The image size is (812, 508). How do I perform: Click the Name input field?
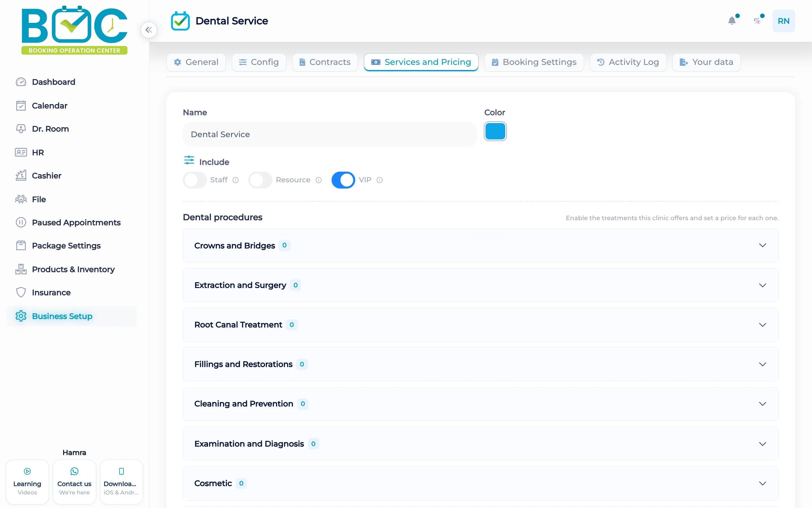click(x=330, y=134)
